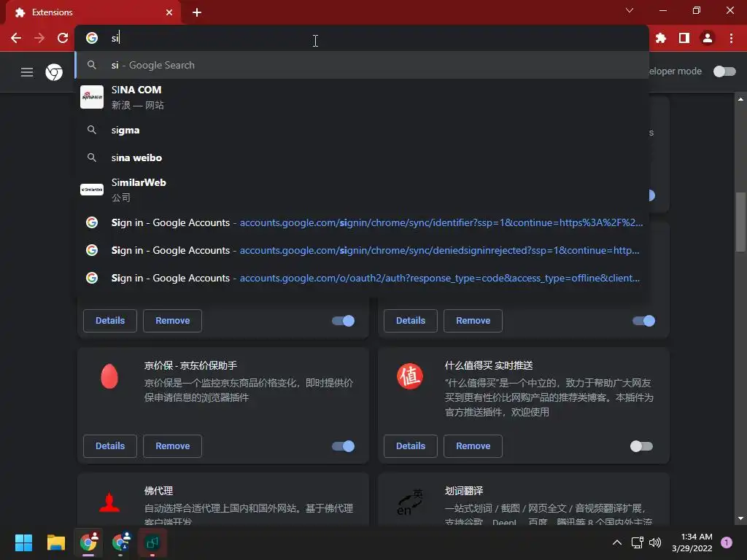Toggle extension above 什么值得买 card
This screenshot has width=747, height=560.
(x=643, y=321)
